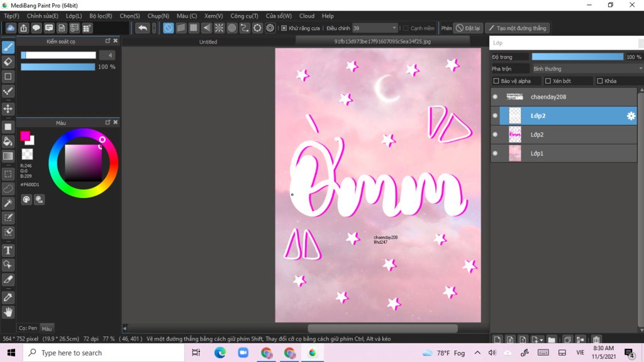Close the Màu color panel
This screenshot has height=362, width=644.
coord(116,122)
